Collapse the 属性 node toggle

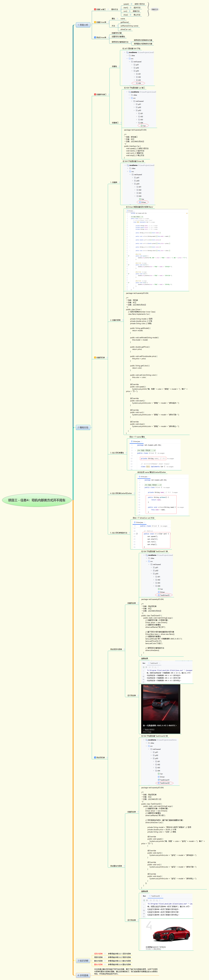coord(117,19)
